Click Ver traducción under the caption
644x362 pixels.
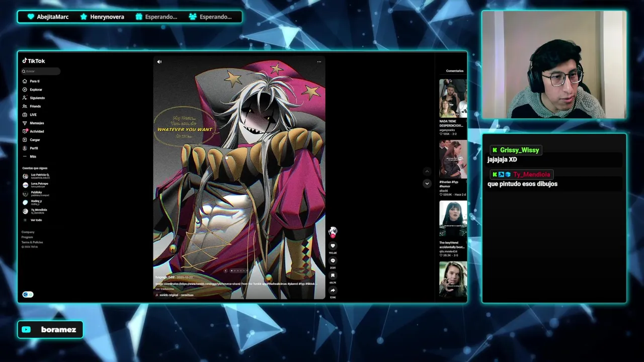tap(165, 289)
